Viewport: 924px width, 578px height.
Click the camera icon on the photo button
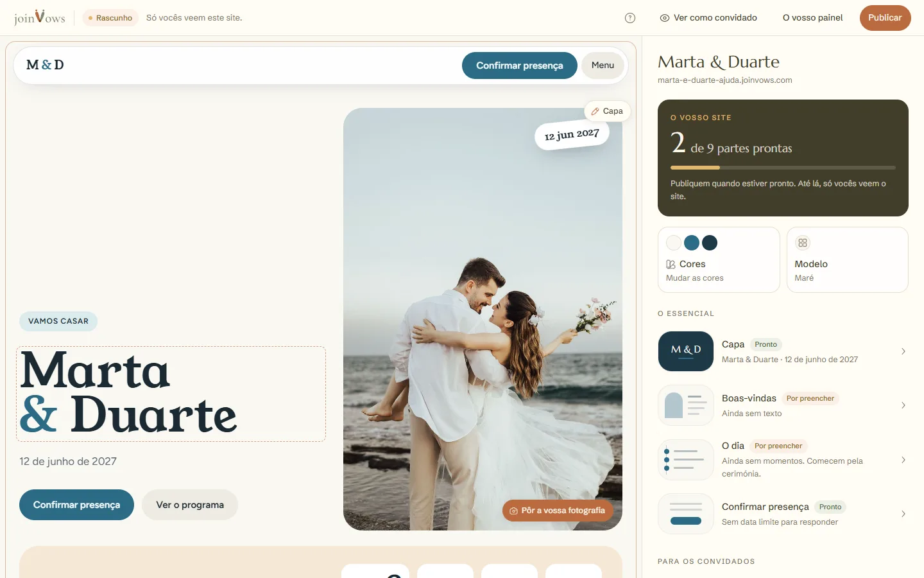513,511
